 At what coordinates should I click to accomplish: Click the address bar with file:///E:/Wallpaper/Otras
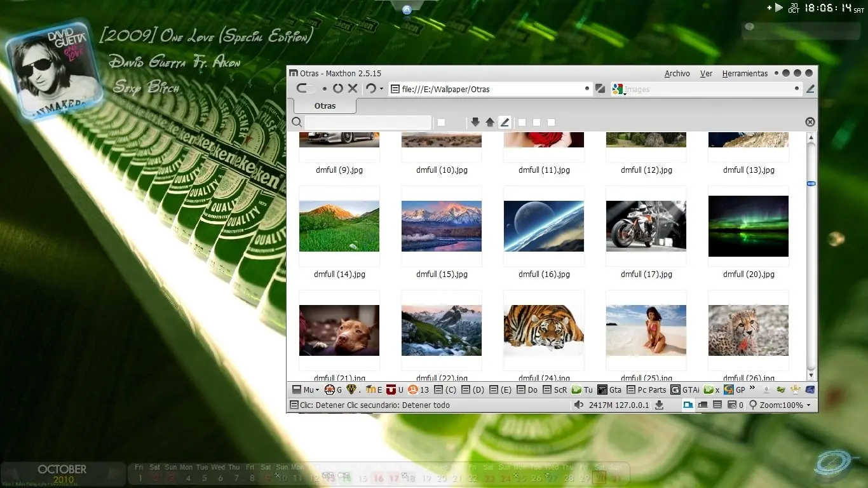(x=491, y=89)
